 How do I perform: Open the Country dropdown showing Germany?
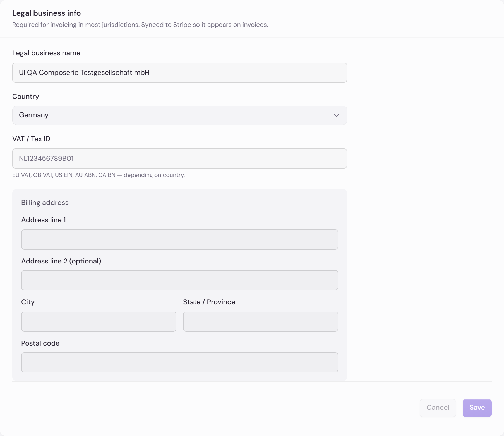point(179,115)
